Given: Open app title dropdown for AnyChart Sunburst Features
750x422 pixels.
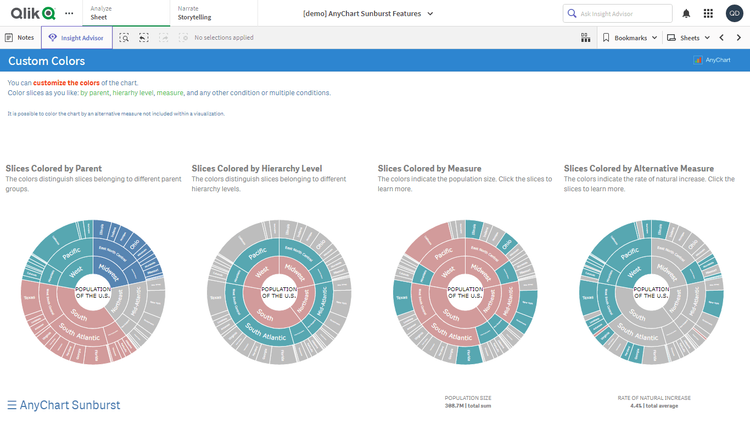Looking at the screenshot, I should coord(369,13).
